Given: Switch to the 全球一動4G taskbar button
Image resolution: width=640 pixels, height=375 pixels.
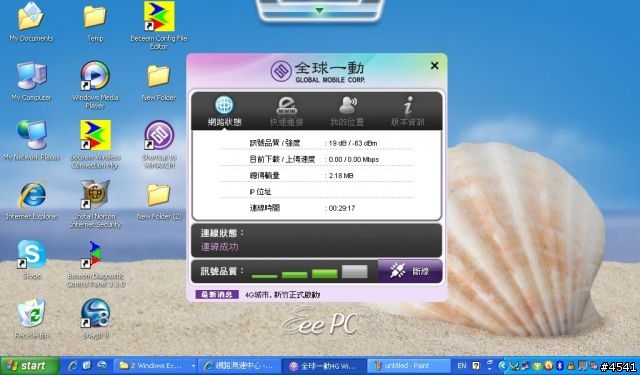Looking at the screenshot, I should click(x=324, y=366).
